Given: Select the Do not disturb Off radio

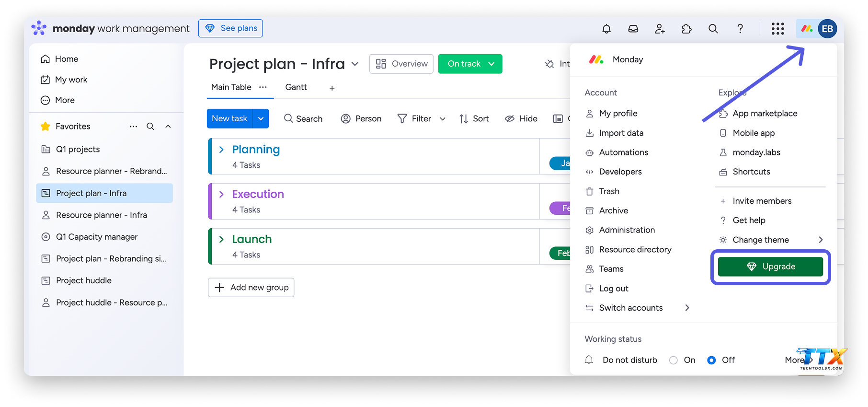Looking at the screenshot, I should [x=711, y=360].
